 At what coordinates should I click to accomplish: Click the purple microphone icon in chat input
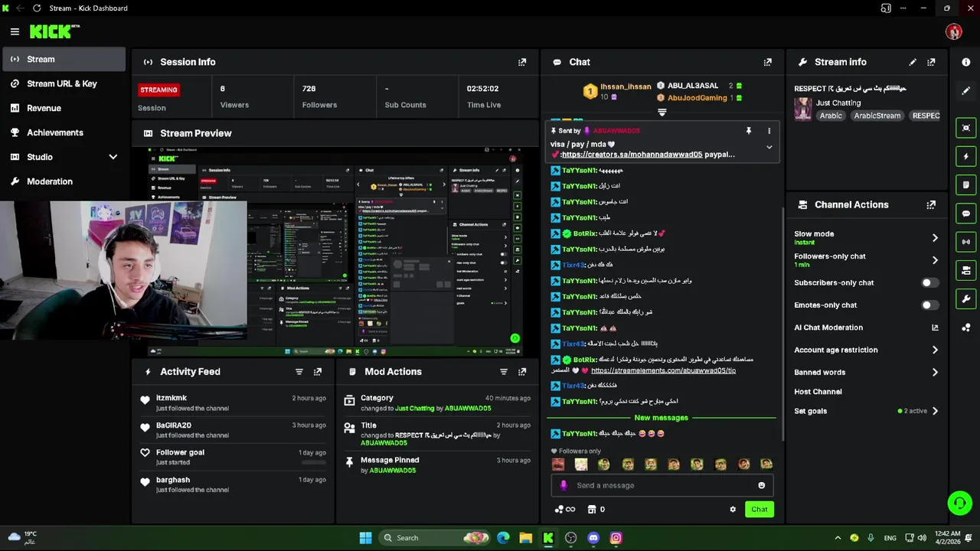[564, 485]
